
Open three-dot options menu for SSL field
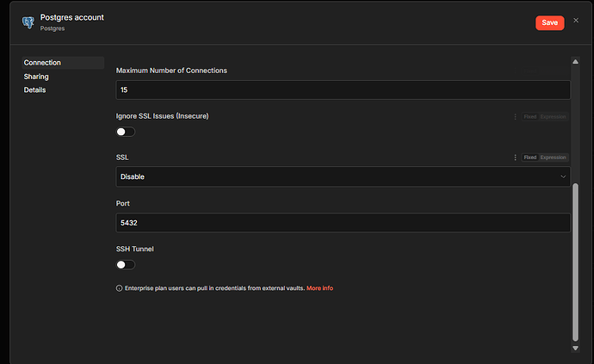(x=516, y=157)
